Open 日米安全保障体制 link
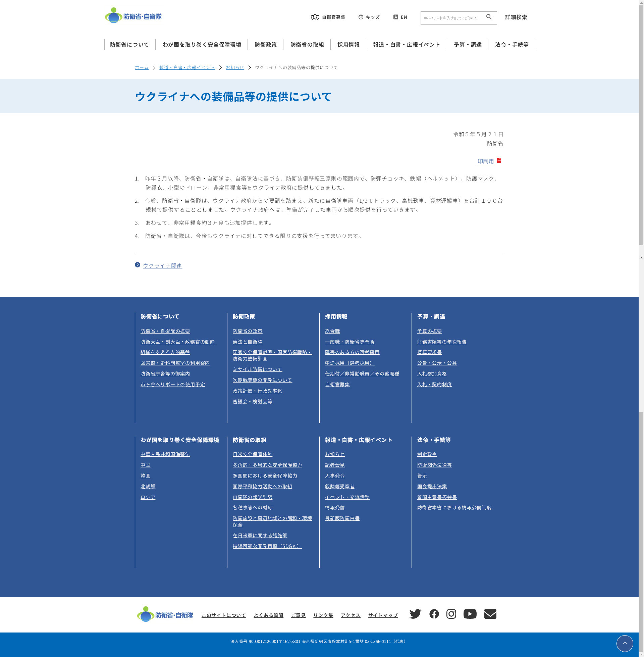 252,454
